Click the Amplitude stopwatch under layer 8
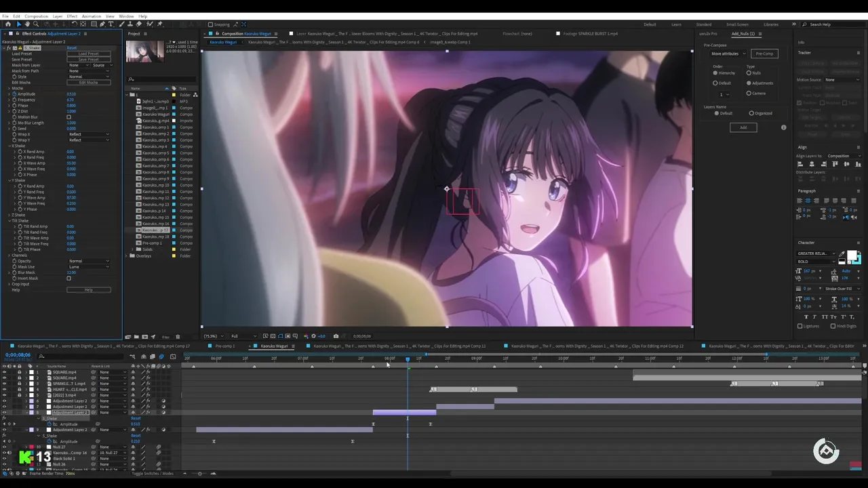868x488 pixels. 49,424
